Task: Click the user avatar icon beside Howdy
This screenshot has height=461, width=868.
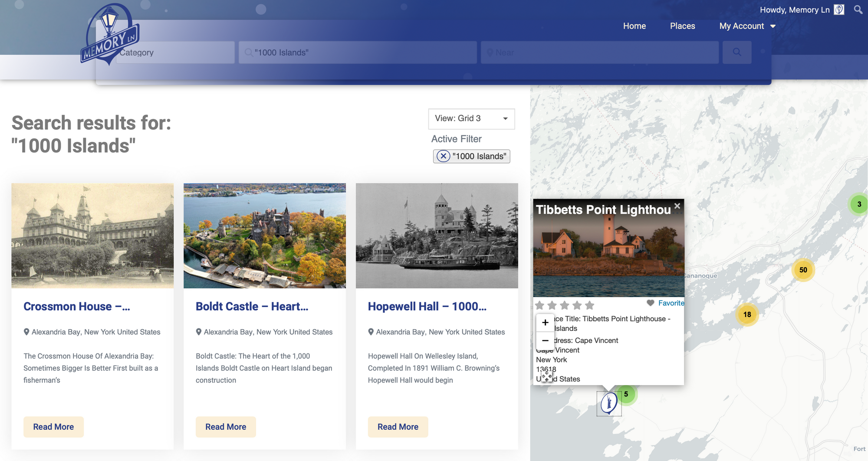Action: click(x=839, y=10)
